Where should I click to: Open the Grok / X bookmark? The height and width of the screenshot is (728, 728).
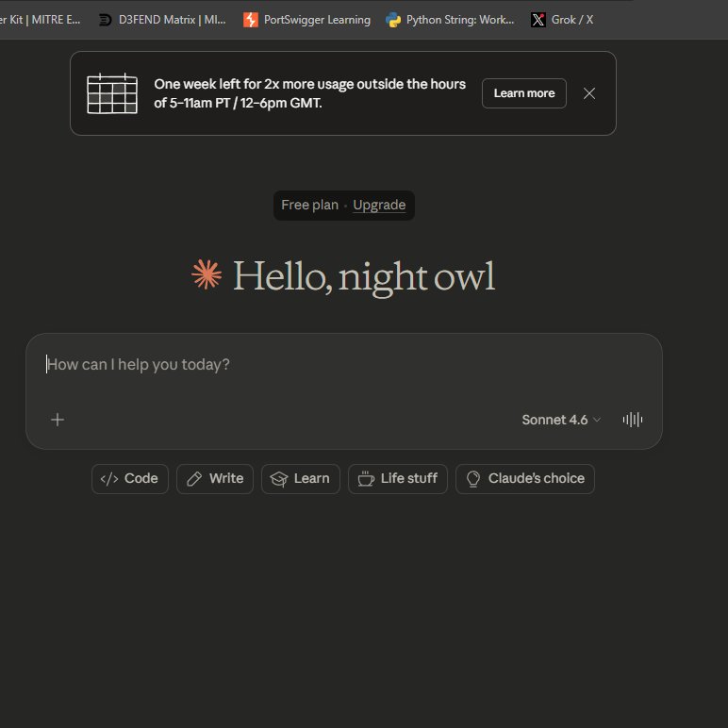[562, 20]
